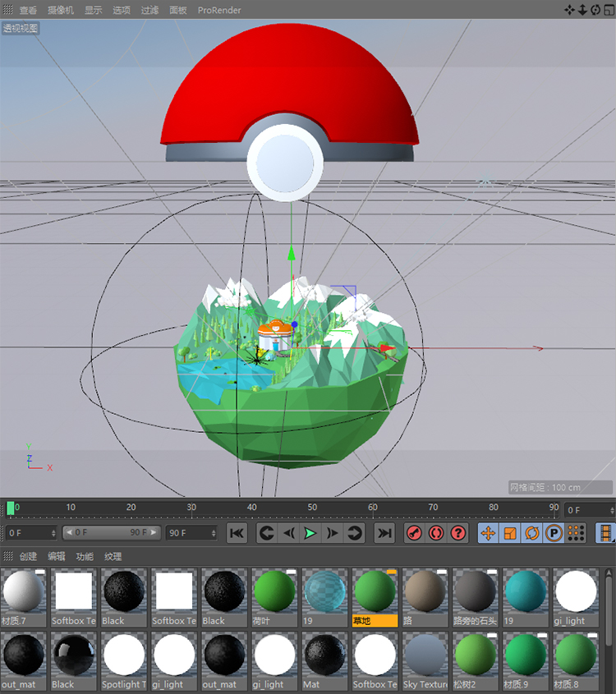Select the 材质.9 material
Image resolution: width=616 pixels, height=694 pixels.
click(x=526, y=661)
